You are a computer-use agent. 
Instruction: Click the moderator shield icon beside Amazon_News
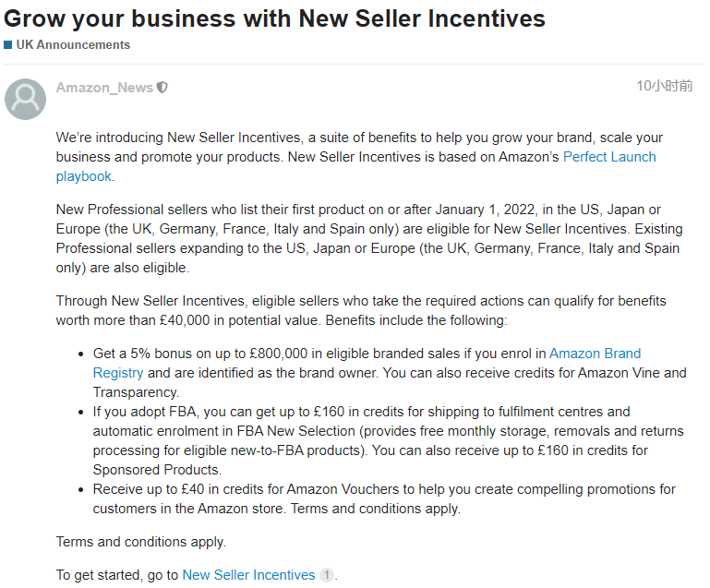162,88
